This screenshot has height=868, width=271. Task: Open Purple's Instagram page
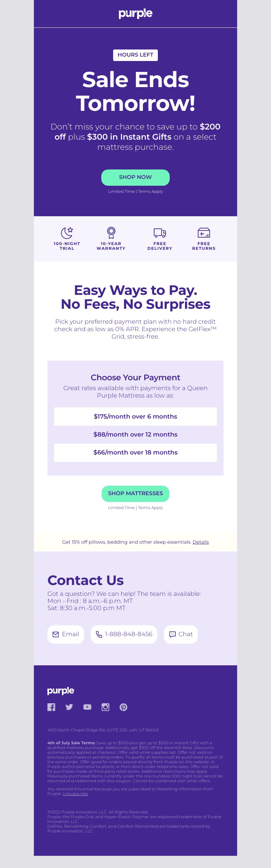pyautogui.click(x=105, y=707)
